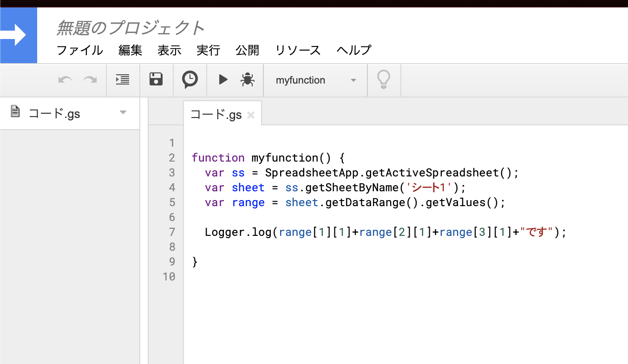Select the Debug bug icon
Image resolution: width=628 pixels, height=364 pixels.
pos(247,79)
